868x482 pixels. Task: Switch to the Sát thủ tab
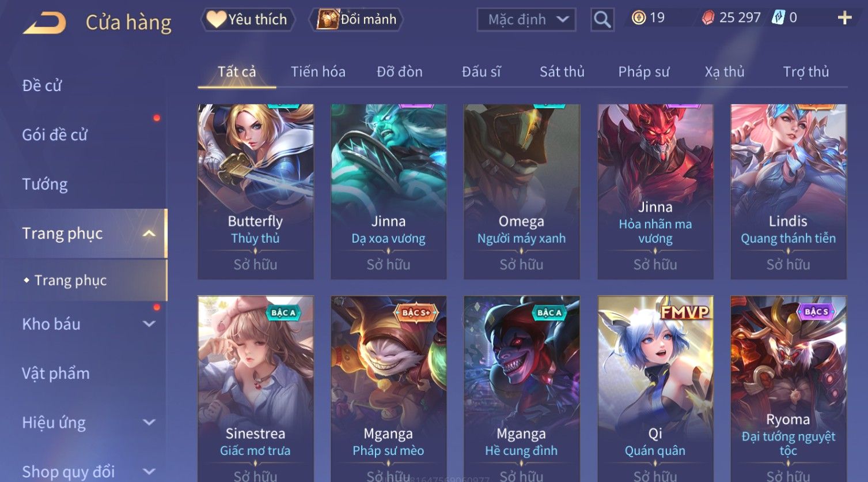pyautogui.click(x=562, y=72)
